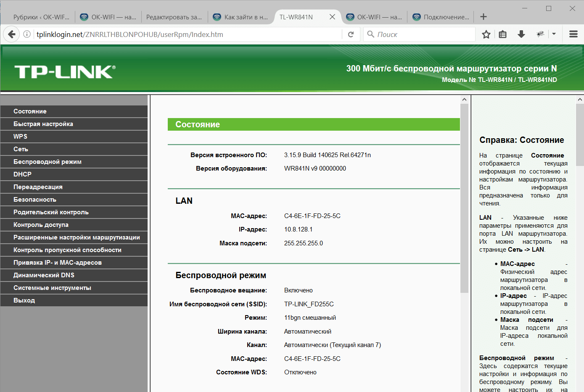Open Привязка IP- и MAC-адресов item
The width and height of the screenshot is (584, 392).
(74, 263)
